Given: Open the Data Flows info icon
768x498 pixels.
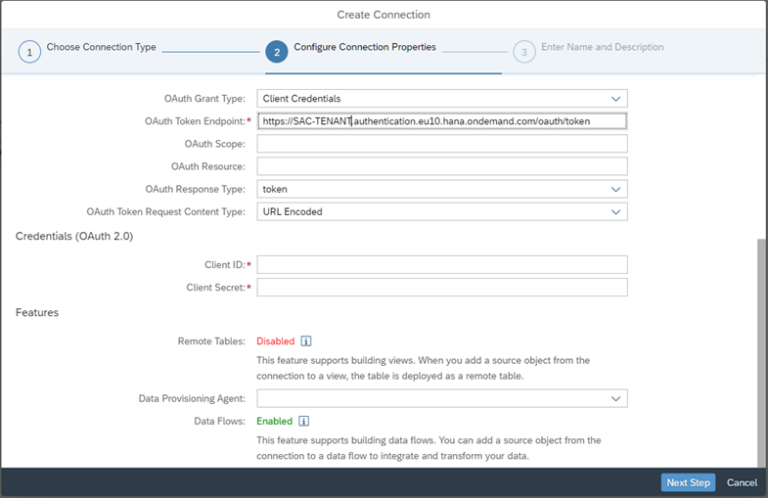Looking at the screenshot, I should (304, 421).
